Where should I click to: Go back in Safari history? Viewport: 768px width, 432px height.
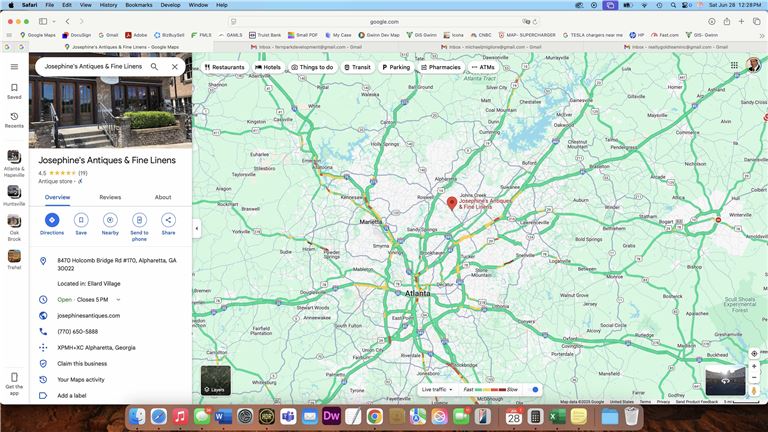click(68, 22)
